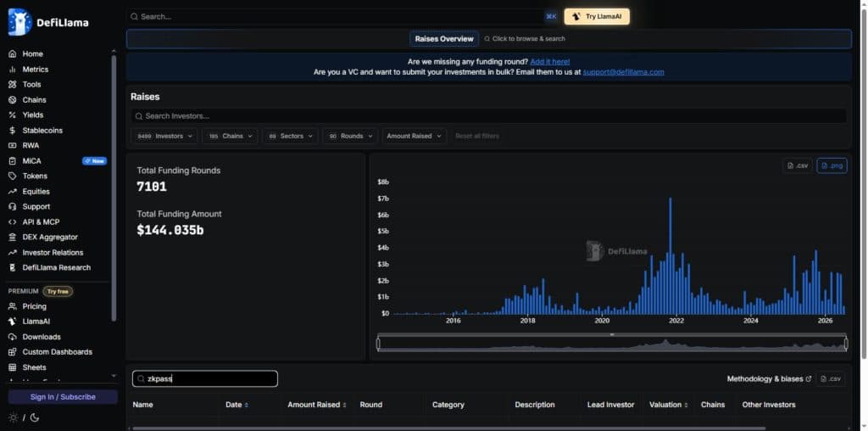The width and height of the screenshot is (868, 431).
Task: Open Stablecoins in the sidebar
Action: 42,130
